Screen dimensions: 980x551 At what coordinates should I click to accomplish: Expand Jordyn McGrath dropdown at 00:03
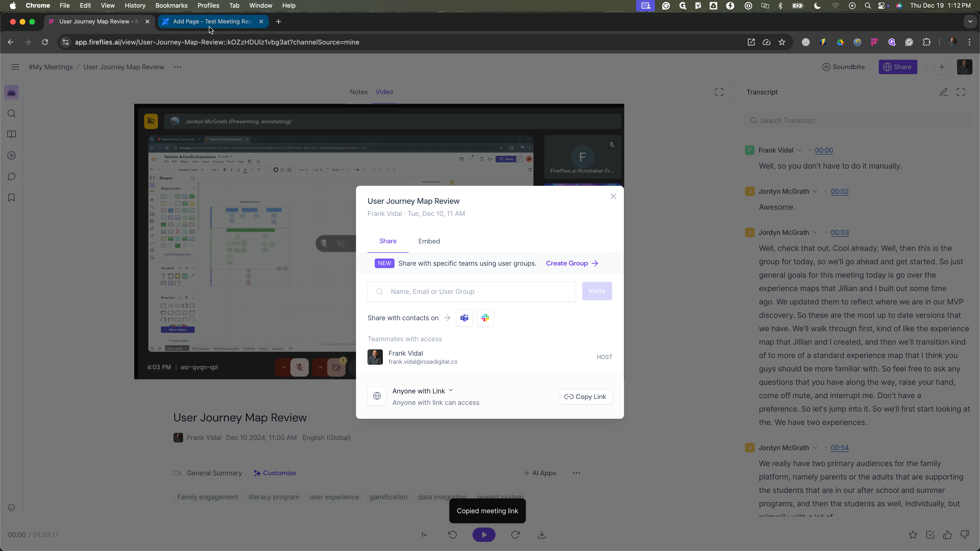(x=815, y=232)
